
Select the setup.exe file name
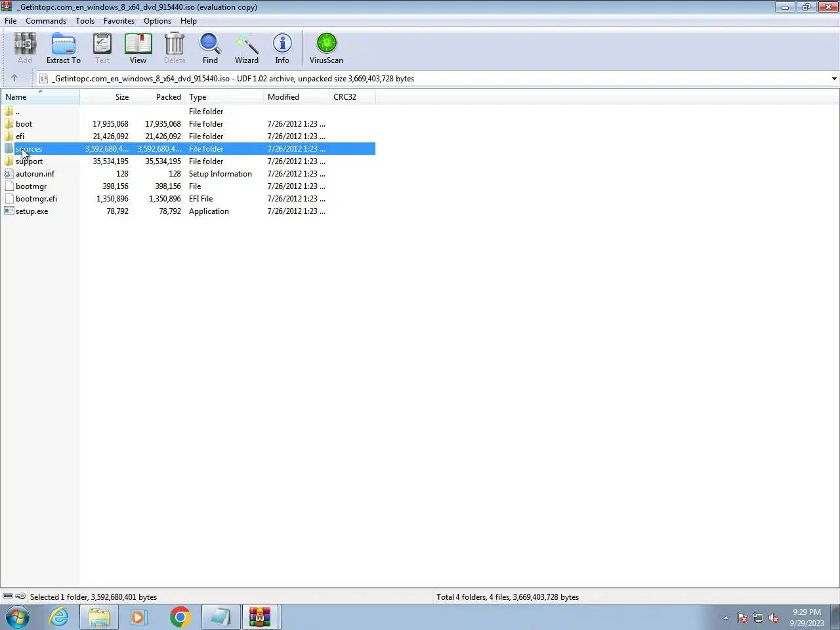[x=31, y=211]
